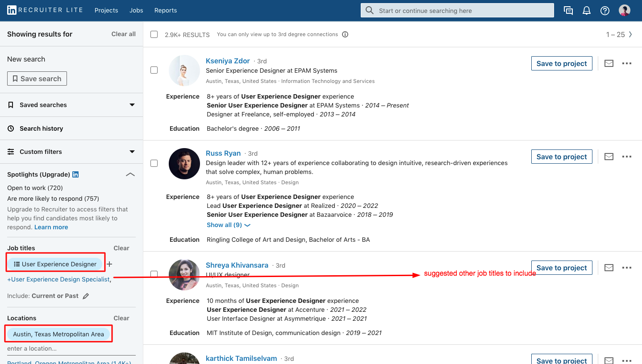
Task: Open the help question mark icon
Action: (x=605, y=11)
